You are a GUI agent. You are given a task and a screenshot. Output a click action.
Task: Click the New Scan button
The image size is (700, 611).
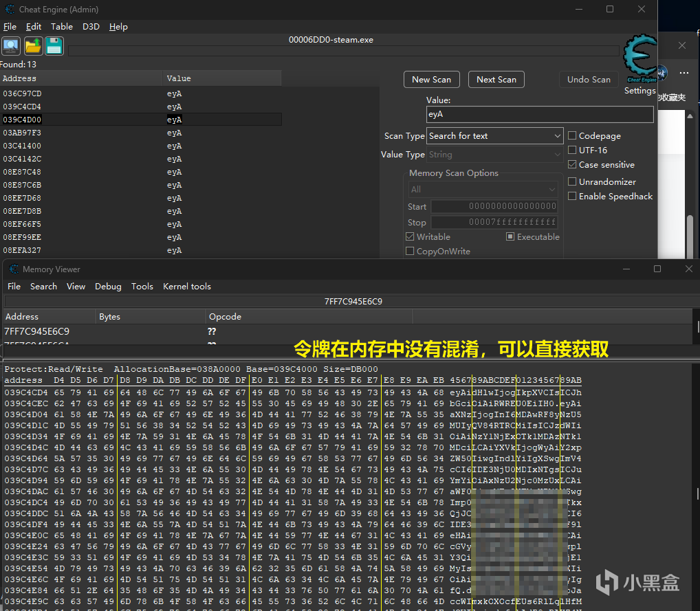[x=431, y=80]
